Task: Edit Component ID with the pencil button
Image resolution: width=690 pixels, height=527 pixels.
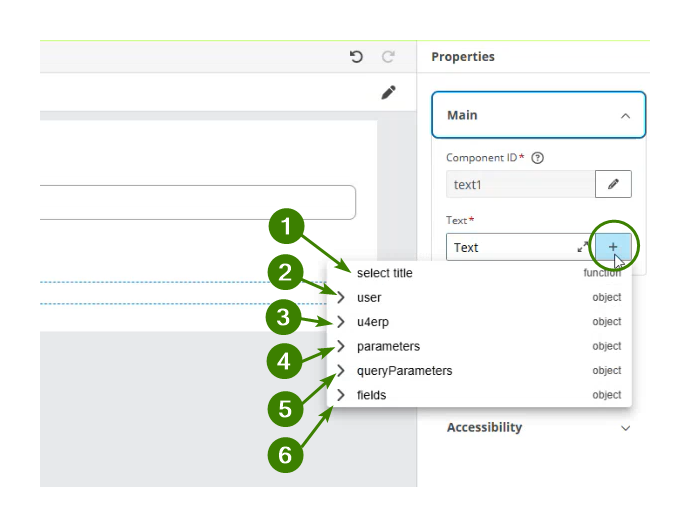Action: [x=613, y=184]
